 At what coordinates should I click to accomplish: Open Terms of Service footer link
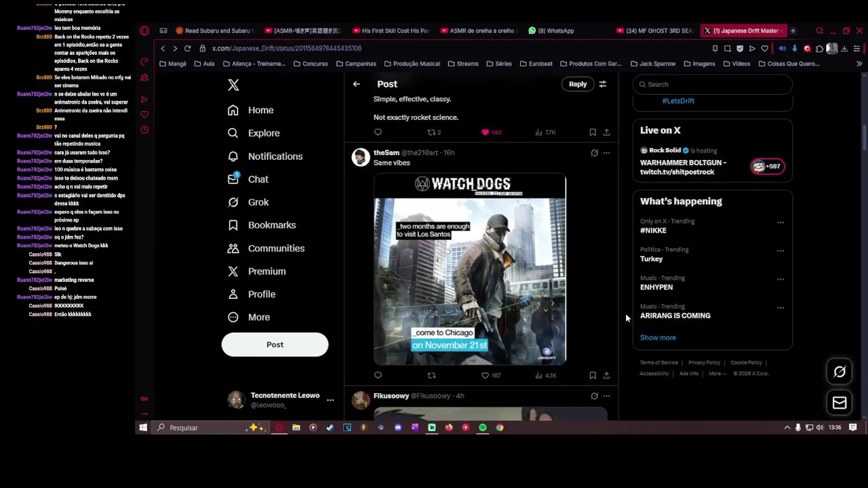[x=658, y=363]
